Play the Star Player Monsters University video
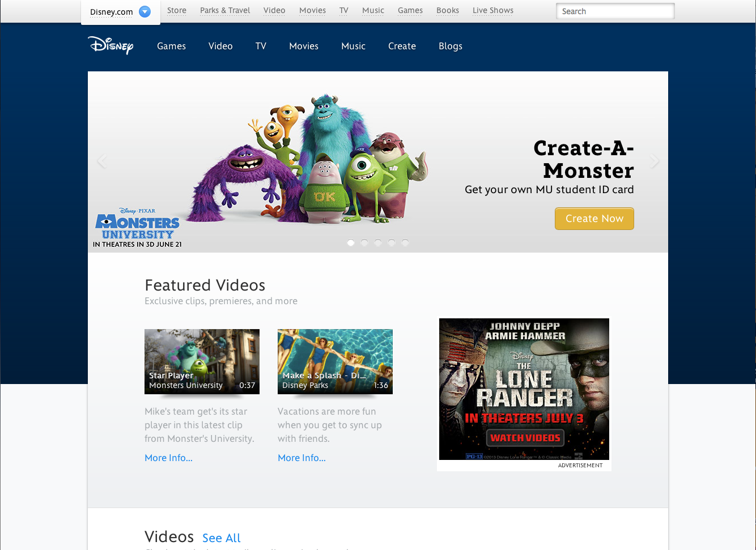The width and height of the screenshot is (756, 550). pos(202,361)
